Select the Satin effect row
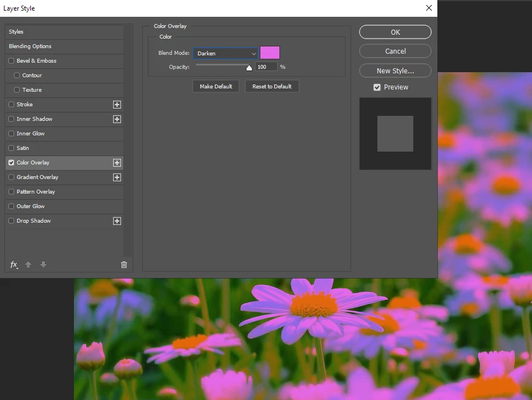532x400 pixels. click(64, 148)
